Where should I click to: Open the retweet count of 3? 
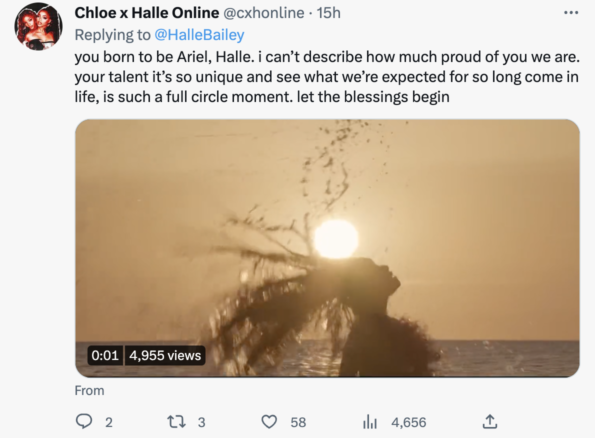click(x=201, y=422)
